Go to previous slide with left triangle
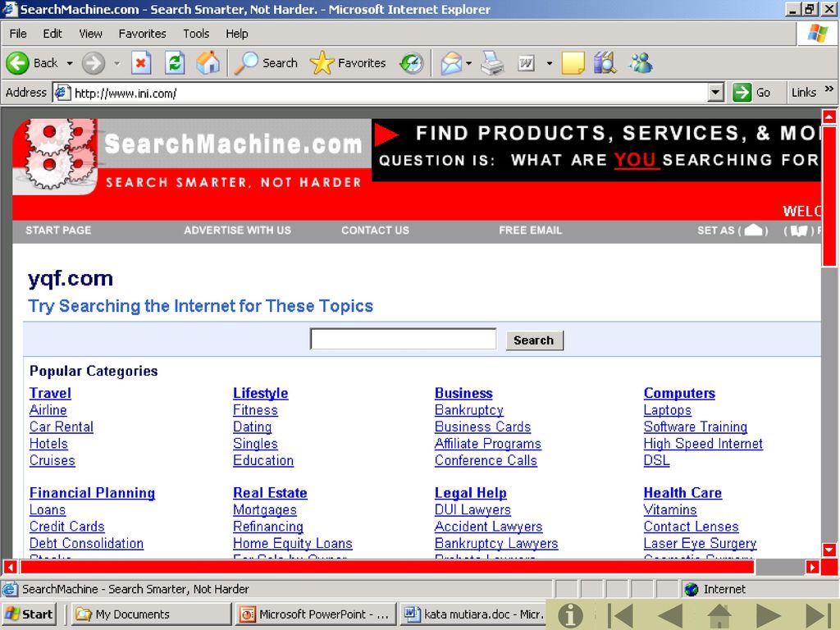 click(669, 615)
